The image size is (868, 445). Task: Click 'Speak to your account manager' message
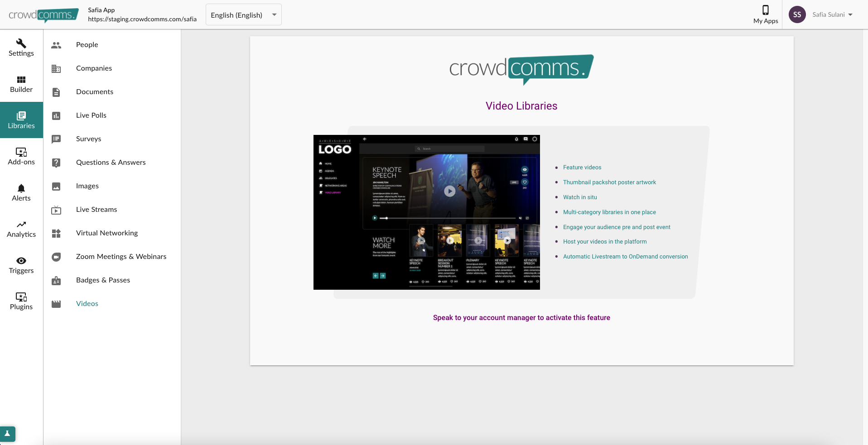click(521, 318)
